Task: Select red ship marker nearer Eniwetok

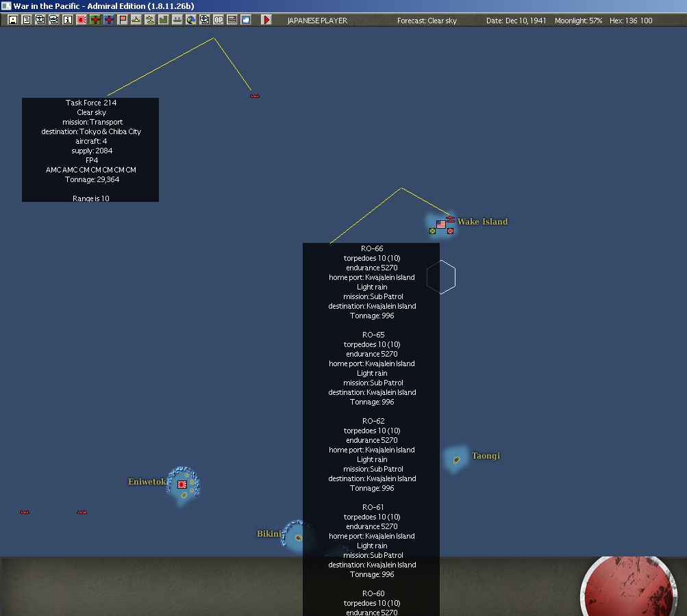Action: point(82,511)
